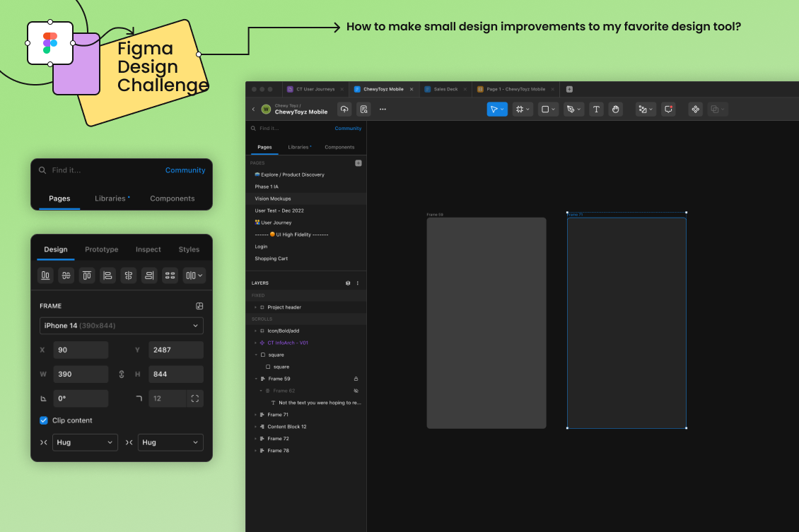This screenshot has height=532, width=799.
Task: Open the three-dot more menu in header
Action: pos(383,109)
